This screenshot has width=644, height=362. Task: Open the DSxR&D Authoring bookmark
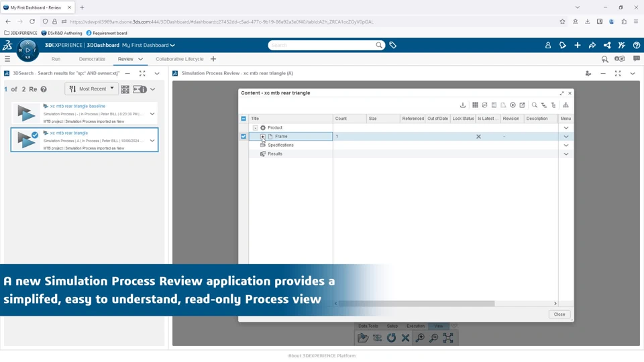click(x=62, y=33)
